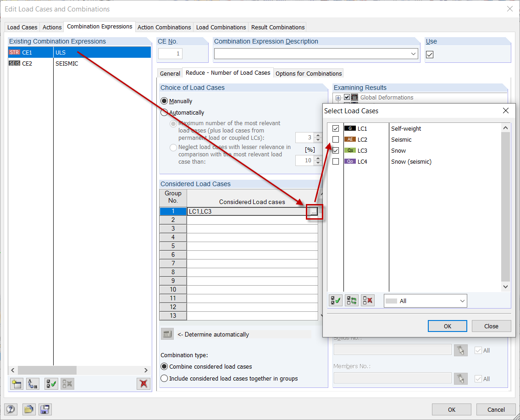Open the Help icon at bottom left
The width and height of the screenshot is (520, 420).
coord(11,409)
